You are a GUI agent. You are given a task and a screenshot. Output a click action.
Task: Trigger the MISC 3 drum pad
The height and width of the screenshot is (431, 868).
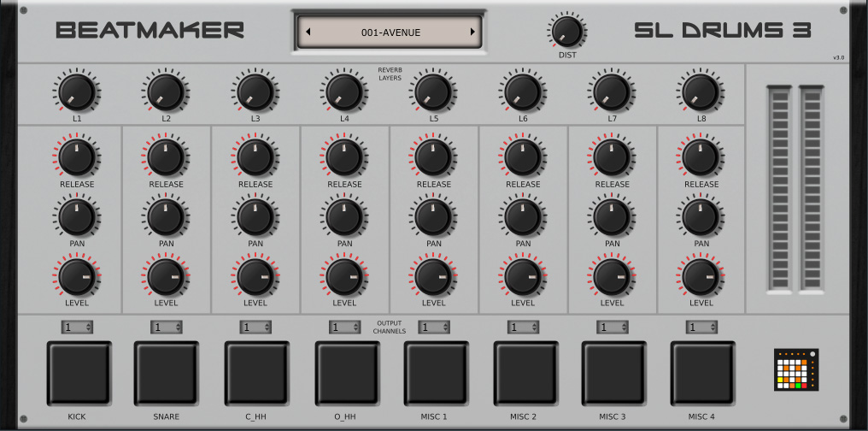[613, 373]
